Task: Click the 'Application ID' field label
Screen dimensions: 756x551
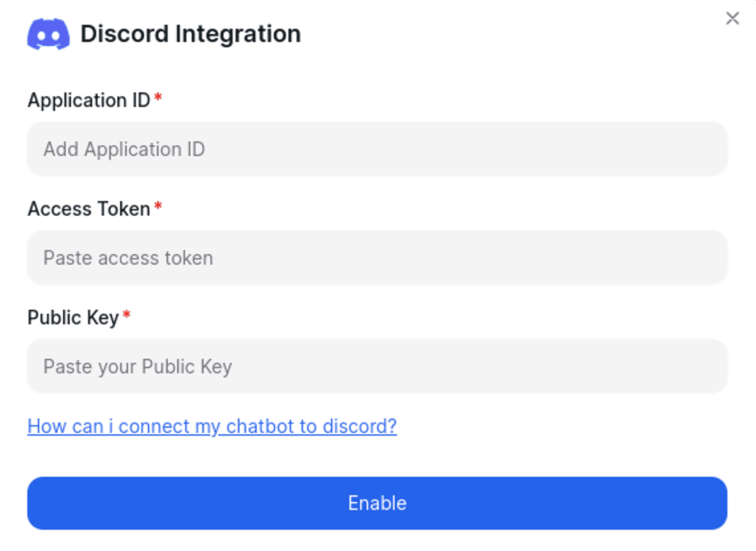Action: [89, 100]
